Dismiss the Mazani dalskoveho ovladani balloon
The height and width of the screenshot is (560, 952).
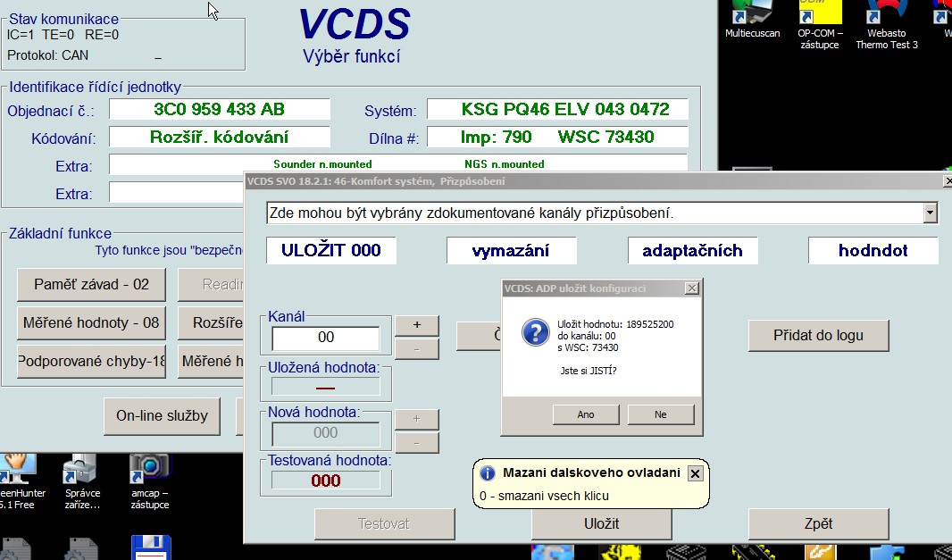[695, 473]
